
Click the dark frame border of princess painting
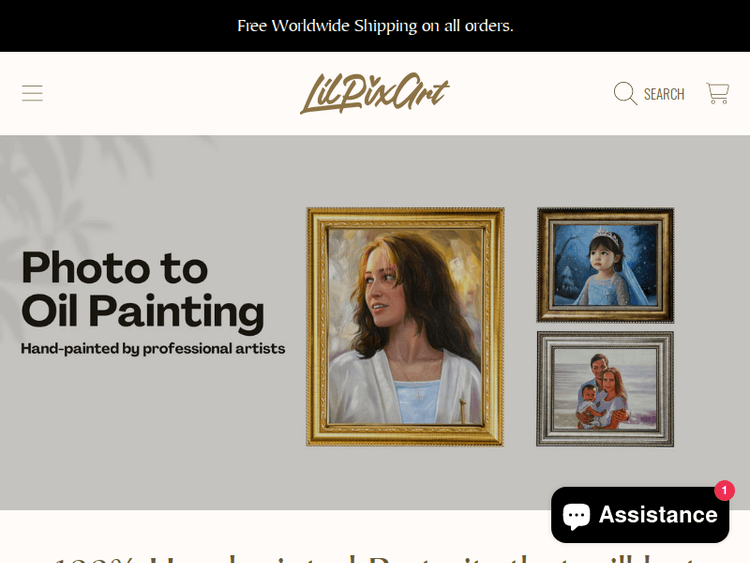click(x=544, y=265)
